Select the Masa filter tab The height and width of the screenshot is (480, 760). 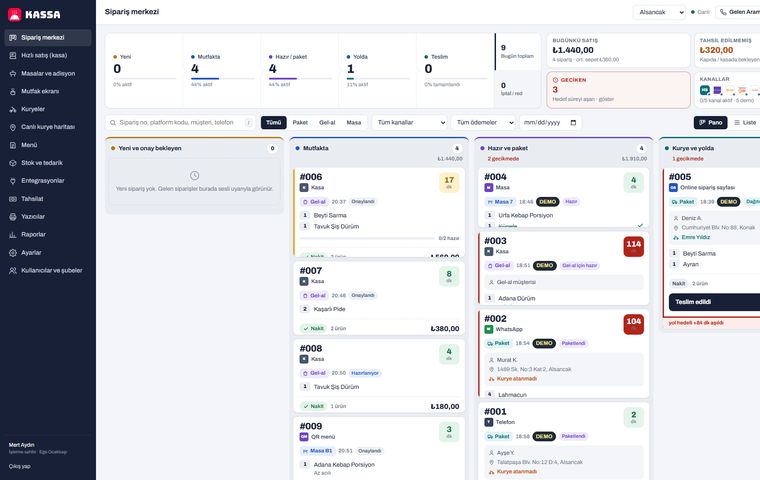click(354, 123)
